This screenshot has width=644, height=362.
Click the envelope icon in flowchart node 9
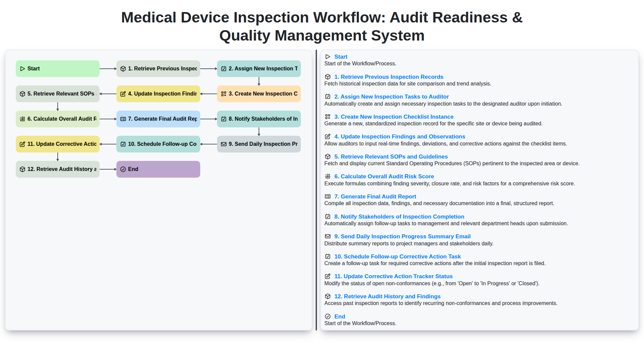pos(224,144)
